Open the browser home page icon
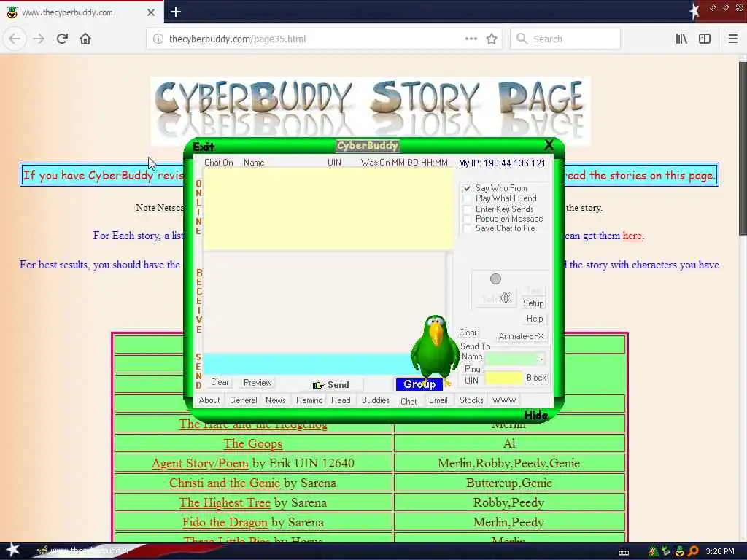The height and width of the screenshot is (560, 747). [85, 39]
